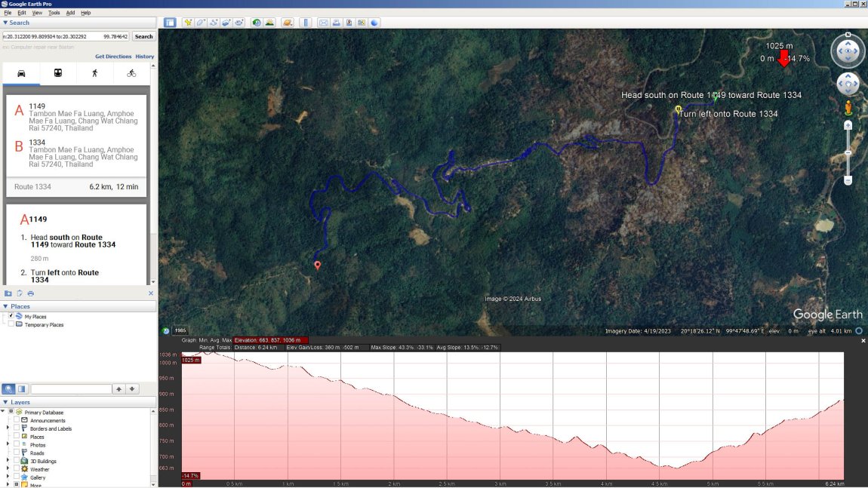This screenshot has width=868, height=488.
Task: Expand the Weather layer tree node
Action: tap(8, 469)
